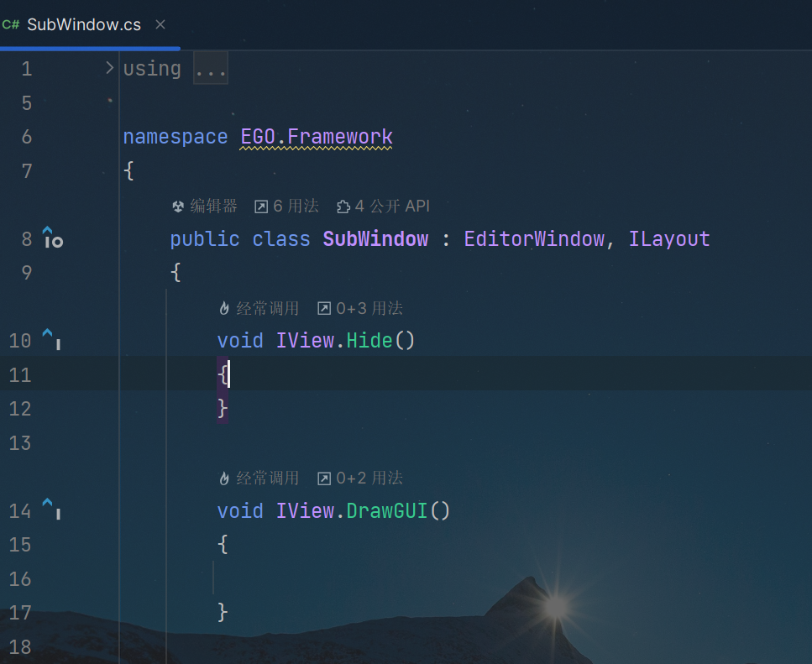Click line number 11 in the gutter

click(x=20, y=374)
